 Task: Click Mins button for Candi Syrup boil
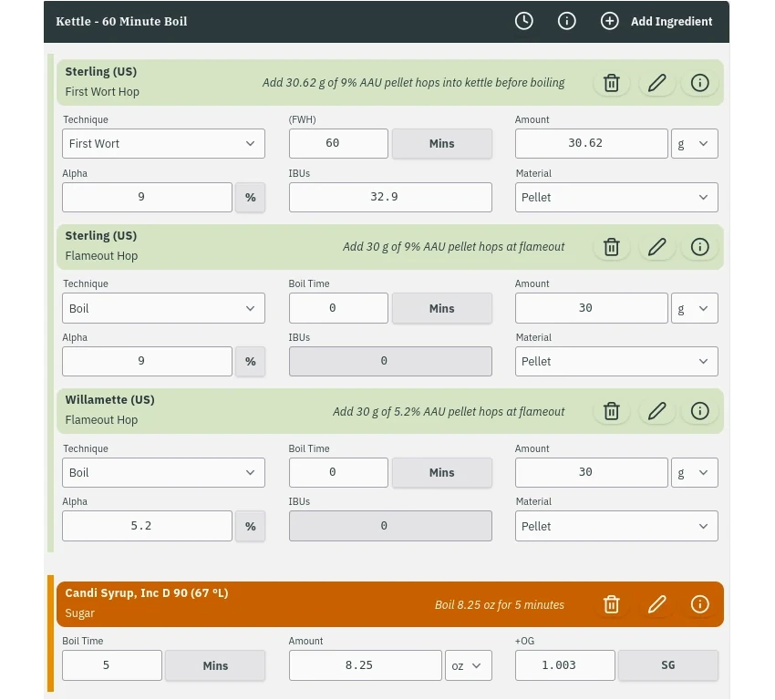(x=215, y=665)
